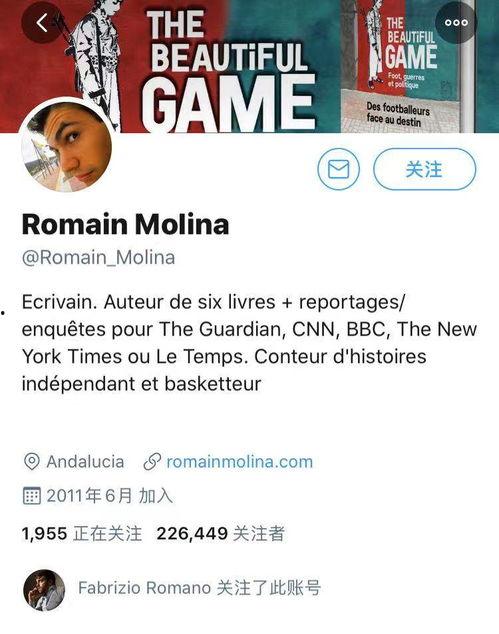Open The Beautiful Game header banner
Image resolution: width=499 pixels, height=634 pixels.
250,66
